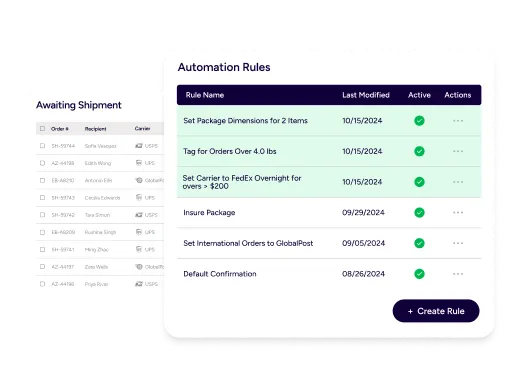Image resolution: width=519 pixels, height=390 pixels.
Task: Select all orders checkbox in Awaiting Shipment header
Action: 42,129
